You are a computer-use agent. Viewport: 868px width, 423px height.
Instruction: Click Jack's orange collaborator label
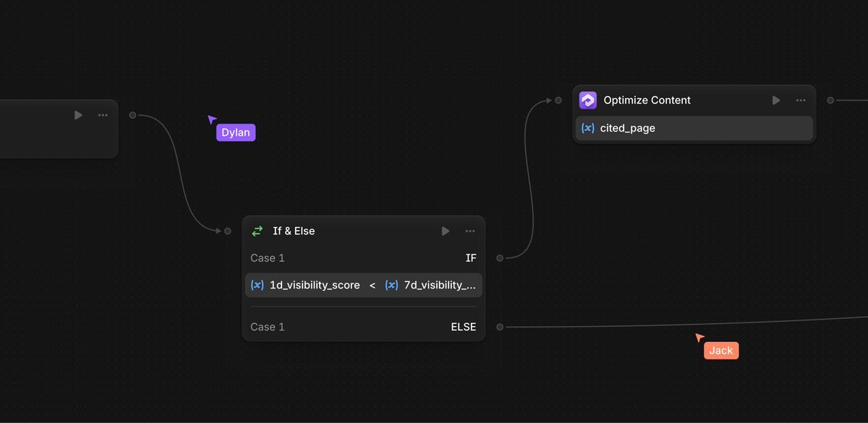721,351
